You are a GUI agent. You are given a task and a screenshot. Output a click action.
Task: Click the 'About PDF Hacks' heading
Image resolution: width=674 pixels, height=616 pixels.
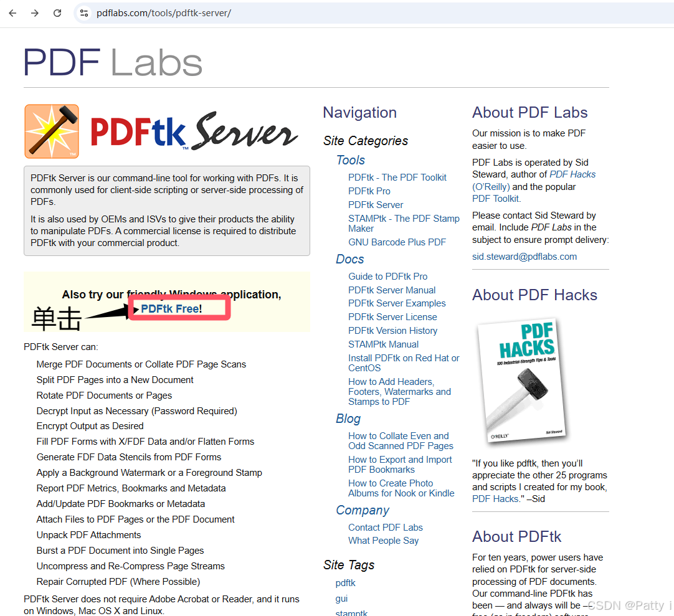coord(534,295)
